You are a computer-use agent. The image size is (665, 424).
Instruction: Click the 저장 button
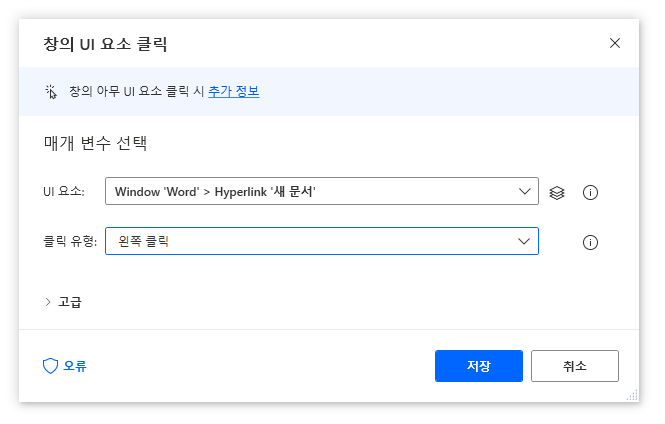[x=479, y=366]
